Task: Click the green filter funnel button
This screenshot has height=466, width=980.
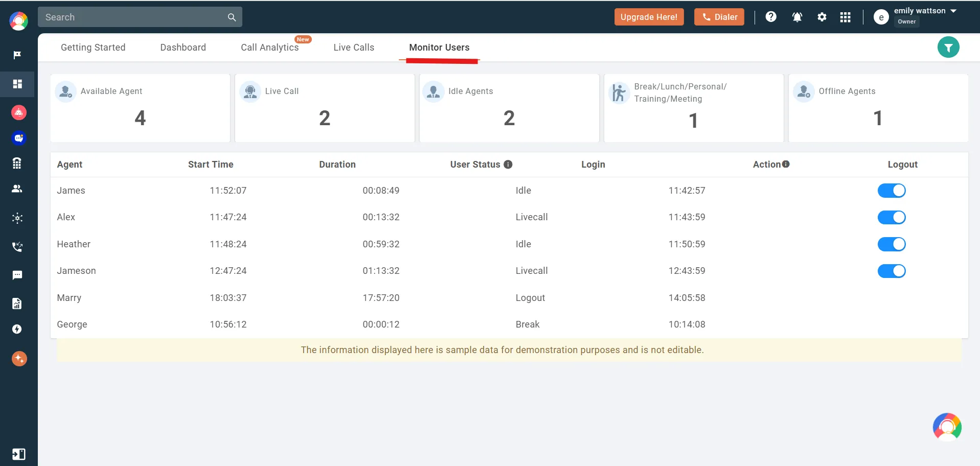Action: click(x=948, y=47)
